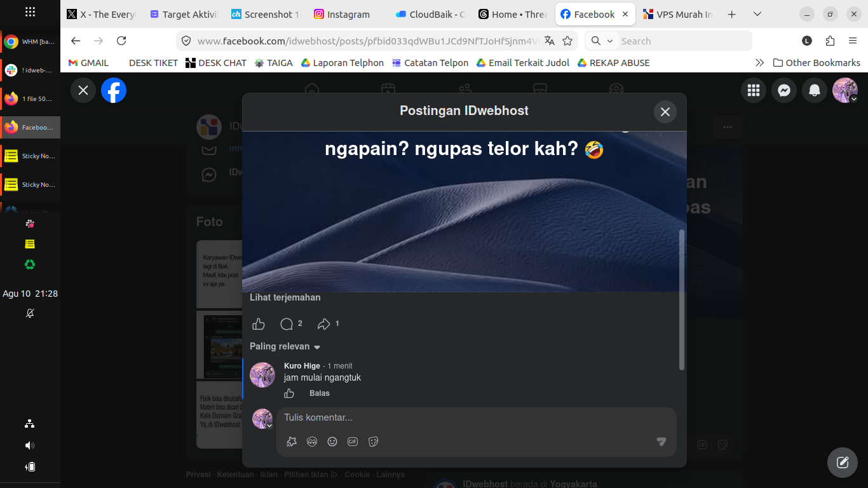868x488 pixels.
Task: Open the Facebook menu grid
Action: (754, 90)
